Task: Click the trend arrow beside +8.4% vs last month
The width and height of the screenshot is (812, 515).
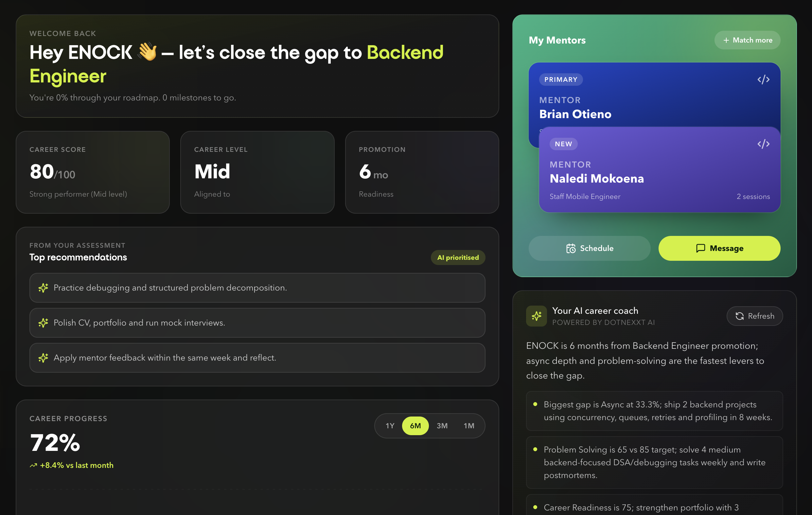Action: 33,465
